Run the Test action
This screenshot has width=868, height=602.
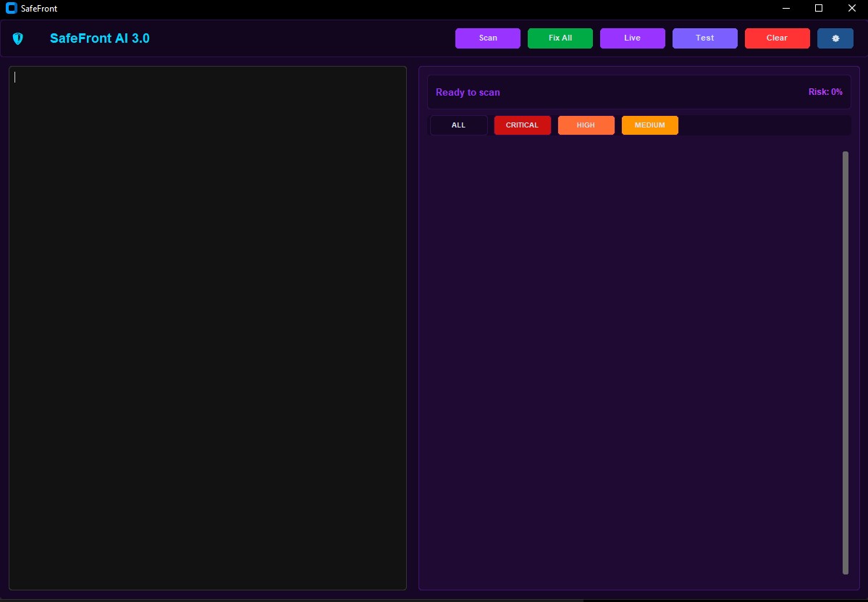point(704,38)
